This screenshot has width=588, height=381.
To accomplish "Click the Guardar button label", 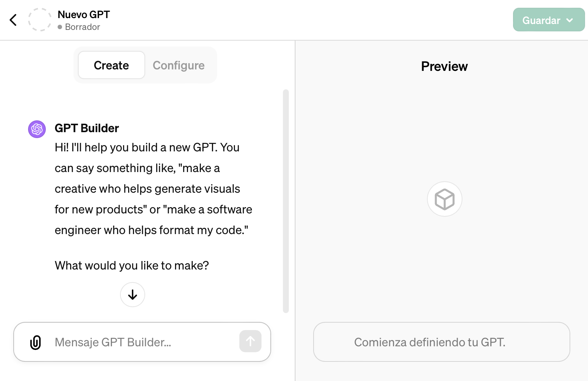I will tap(541, 20).
